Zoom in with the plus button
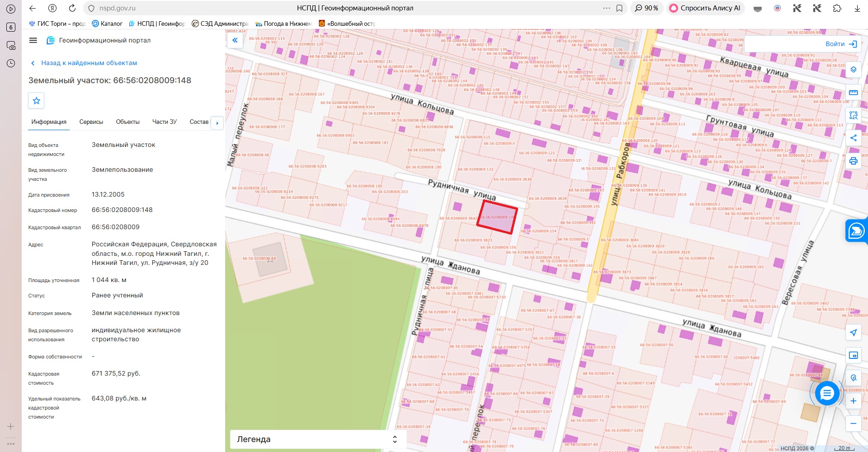The height and width of the screenshot is (452, 868). tap(853, 401)
